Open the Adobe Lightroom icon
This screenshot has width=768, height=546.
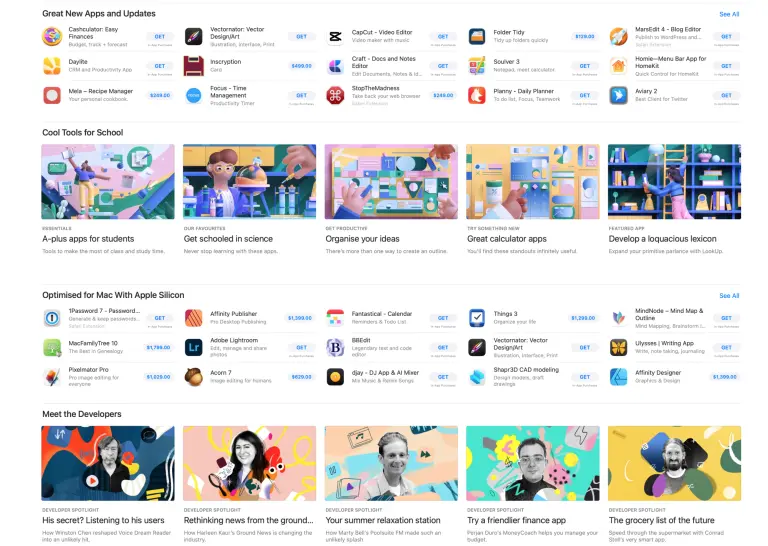(x=194, y=347)
